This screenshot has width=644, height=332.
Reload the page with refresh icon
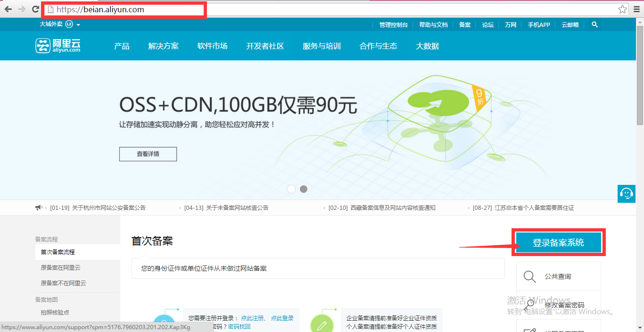[x=35, y=9]
